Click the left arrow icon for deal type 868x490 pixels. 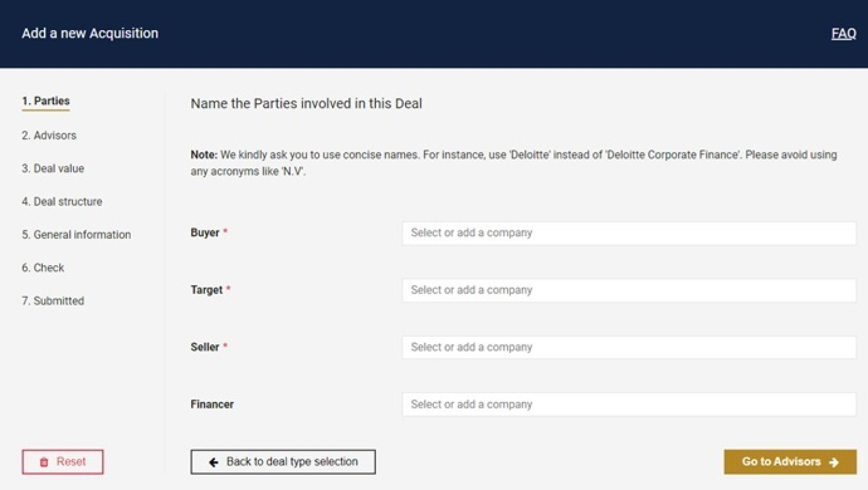pyautogui.click(x=213, y=462)
